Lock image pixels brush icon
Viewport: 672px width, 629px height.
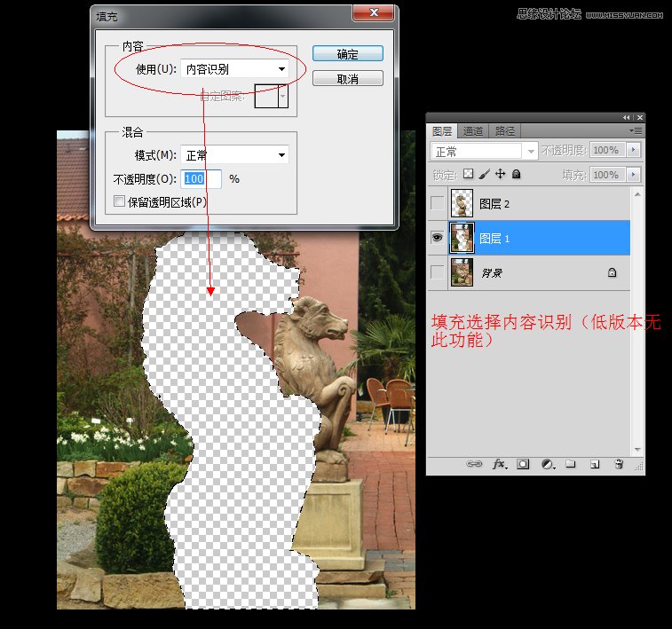(485, 174)
